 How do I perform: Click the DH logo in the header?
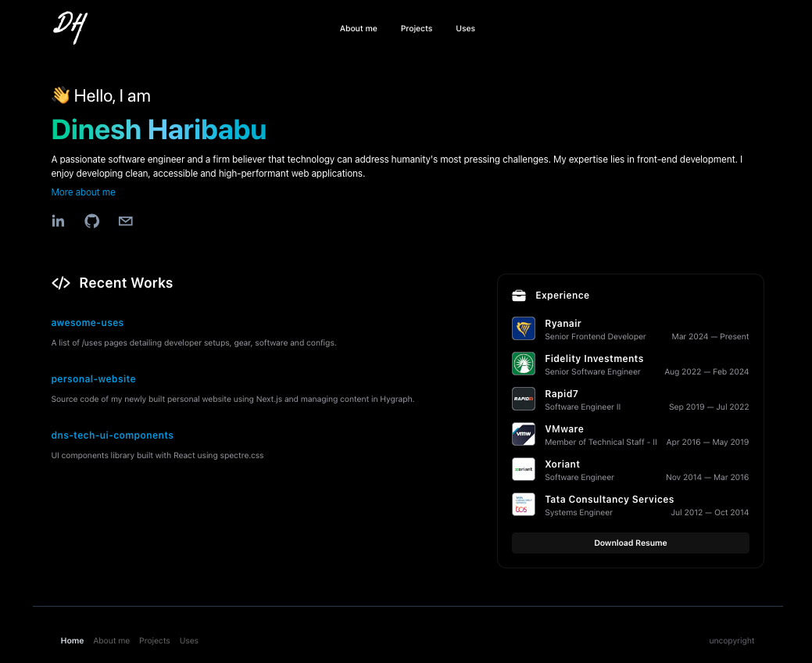(x=69, y=28)
